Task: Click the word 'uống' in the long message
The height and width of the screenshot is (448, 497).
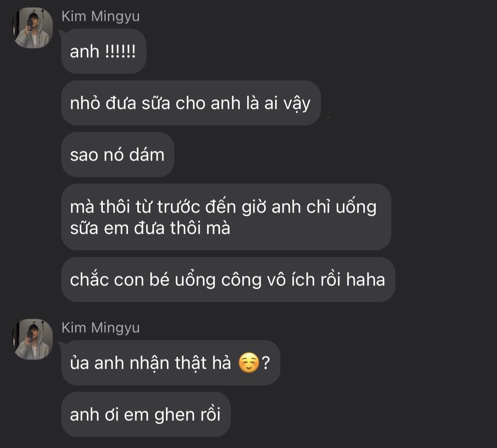Action: (356, 207)
